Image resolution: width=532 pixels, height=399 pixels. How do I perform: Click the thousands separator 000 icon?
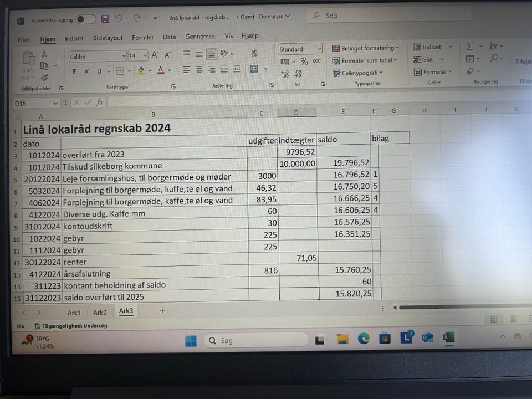click(316, 61)
